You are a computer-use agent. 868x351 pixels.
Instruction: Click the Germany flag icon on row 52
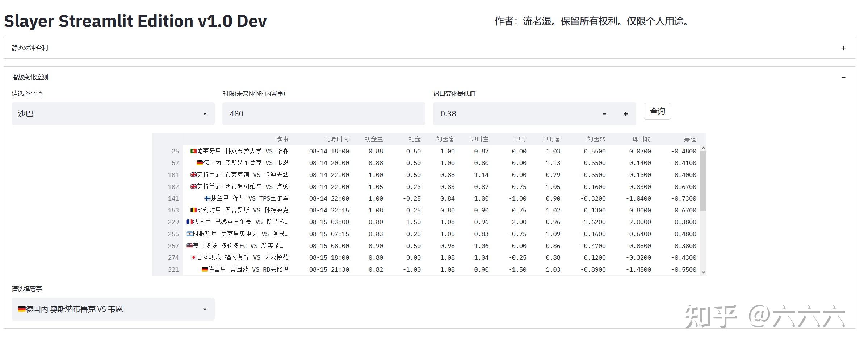[200, 163]
